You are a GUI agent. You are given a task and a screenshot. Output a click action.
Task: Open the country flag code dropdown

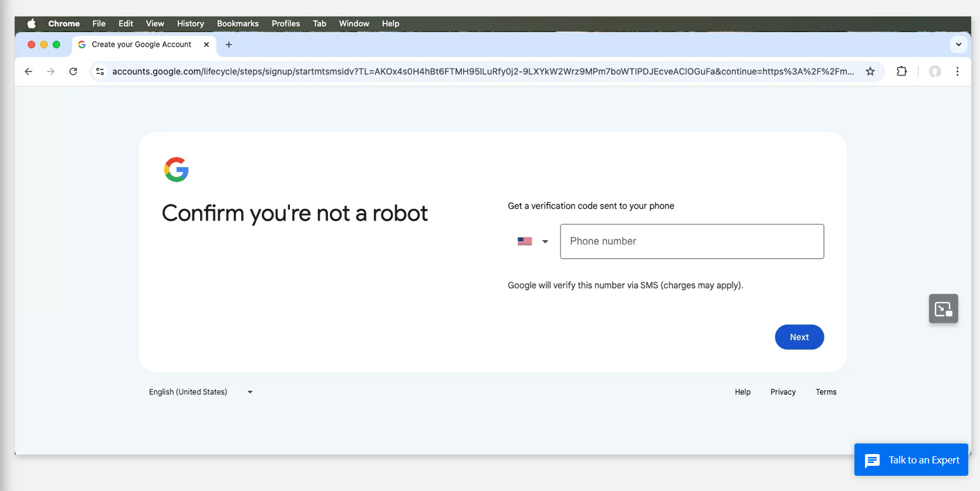pos(533,241)
